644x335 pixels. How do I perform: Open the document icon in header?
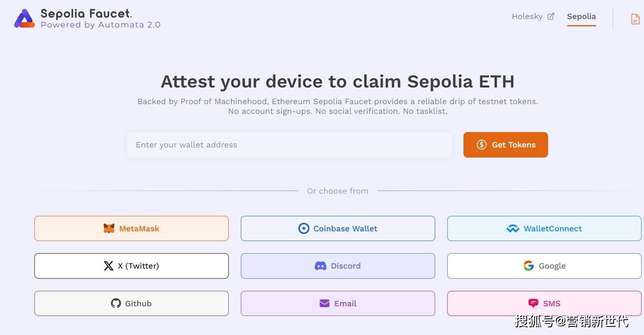pyautogui.click(x=635, y=19)
